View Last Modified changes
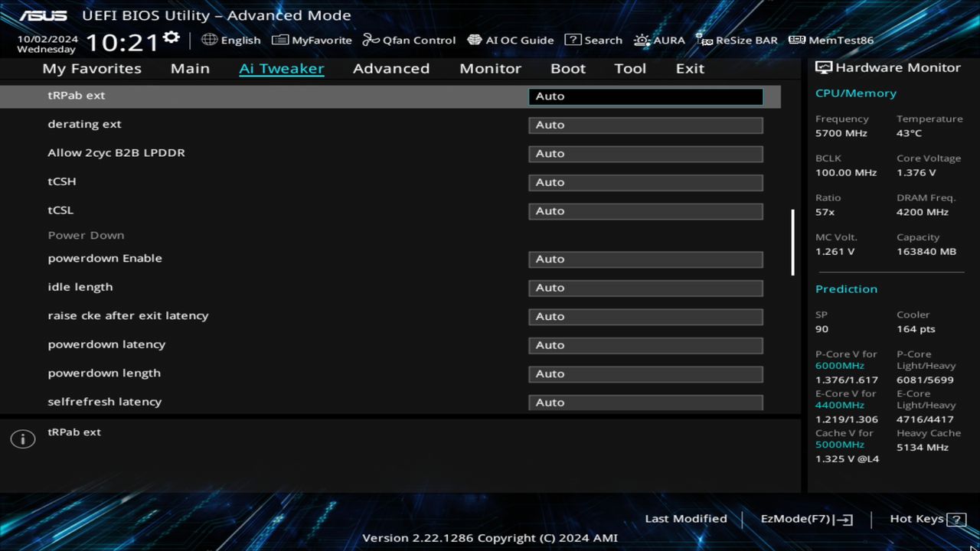Image resolution: width=980 pixels, height=551 pixels. [686, 518]
